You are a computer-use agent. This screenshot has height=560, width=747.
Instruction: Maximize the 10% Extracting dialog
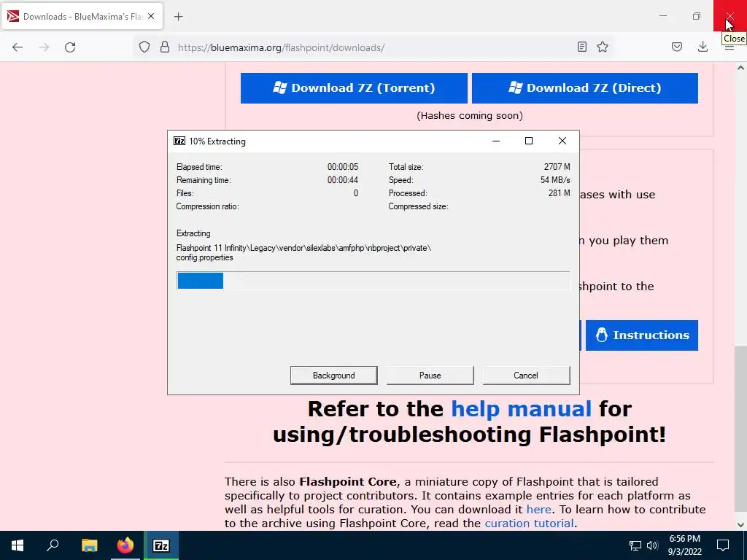pyautogui.click(x=529, y=141)
